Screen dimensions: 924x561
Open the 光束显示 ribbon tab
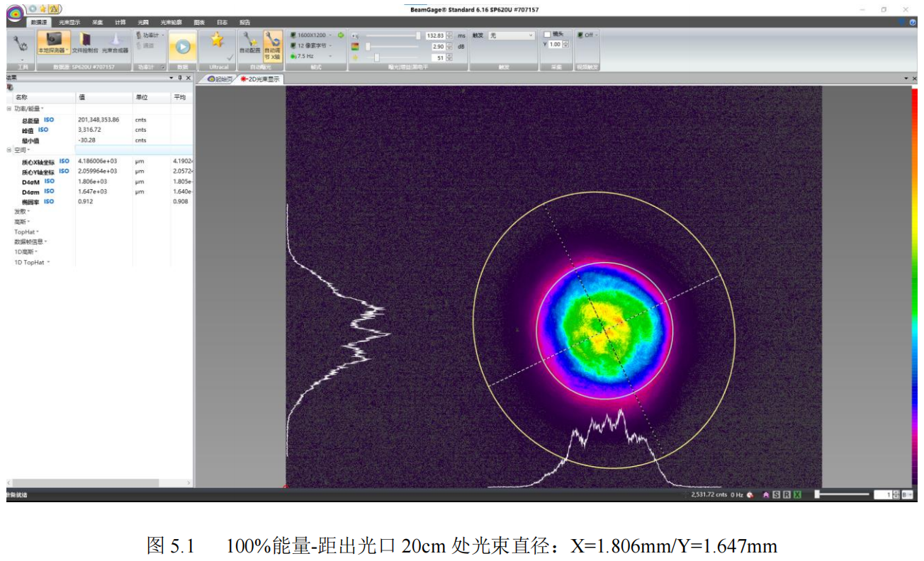pos(69,22)
